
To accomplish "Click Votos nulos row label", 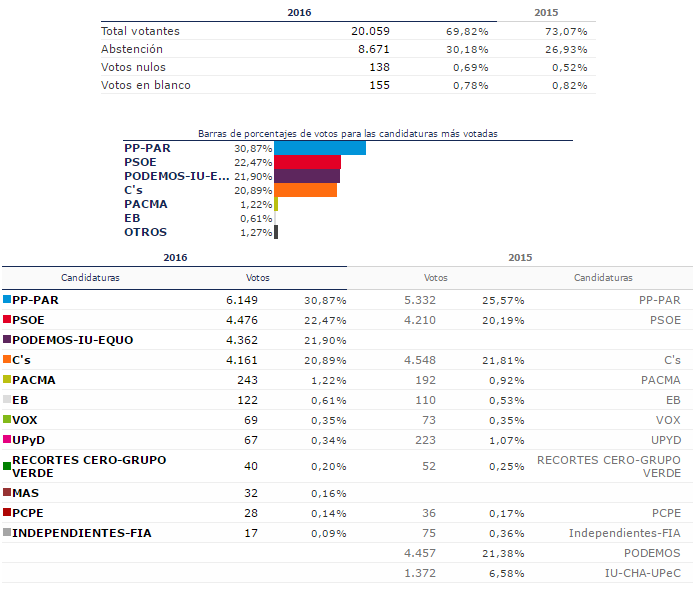I will coord(133,67).
